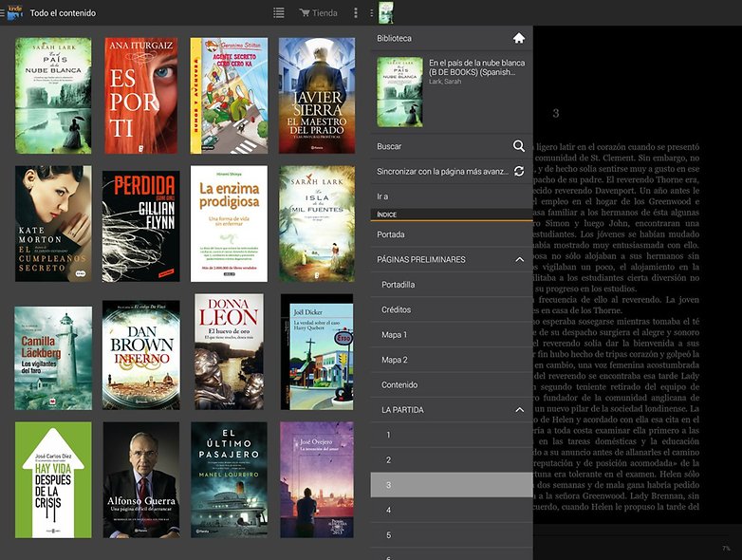The image size is (742, 560).
Task: Select the Ir a option
Action: coord(452,196)
